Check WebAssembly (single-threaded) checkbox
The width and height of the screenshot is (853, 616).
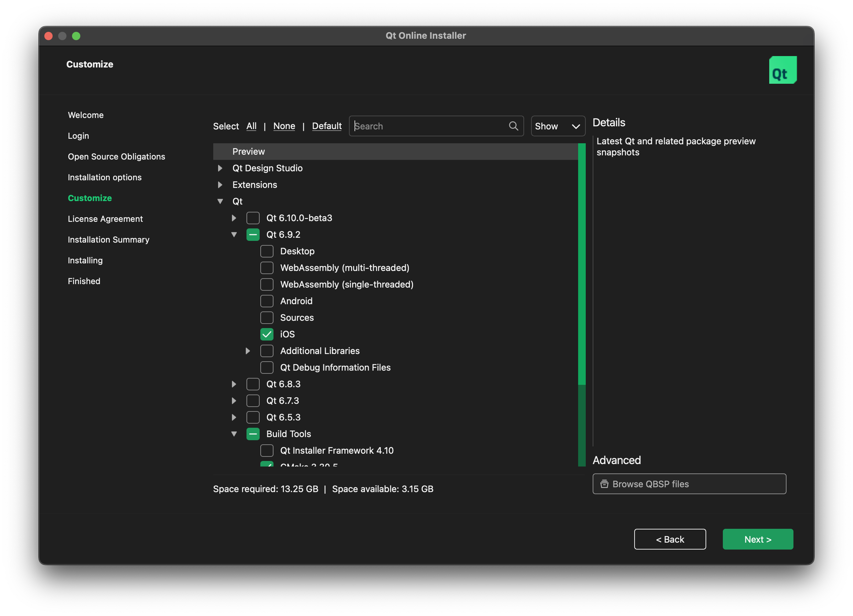tap(267, 284)
